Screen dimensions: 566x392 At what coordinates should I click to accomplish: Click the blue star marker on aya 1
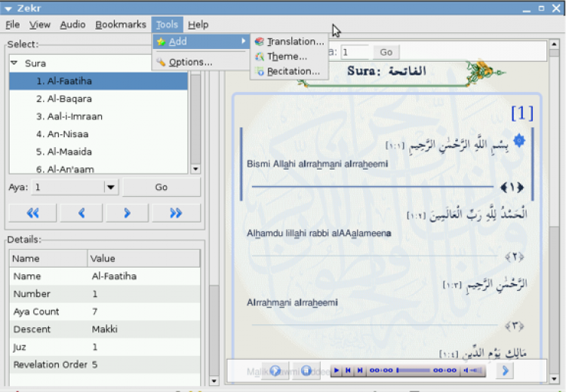coord(519,141)
